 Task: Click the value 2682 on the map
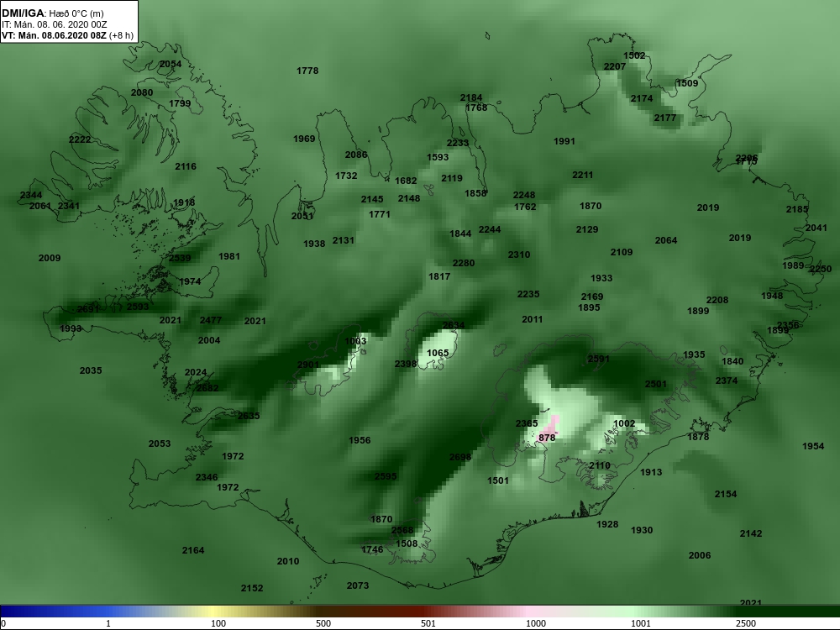coord(207,388)
